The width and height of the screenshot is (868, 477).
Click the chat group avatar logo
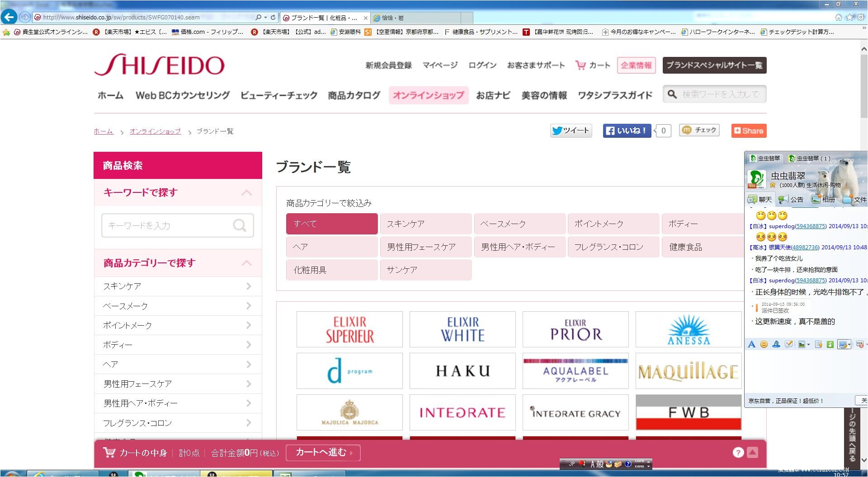756,179
